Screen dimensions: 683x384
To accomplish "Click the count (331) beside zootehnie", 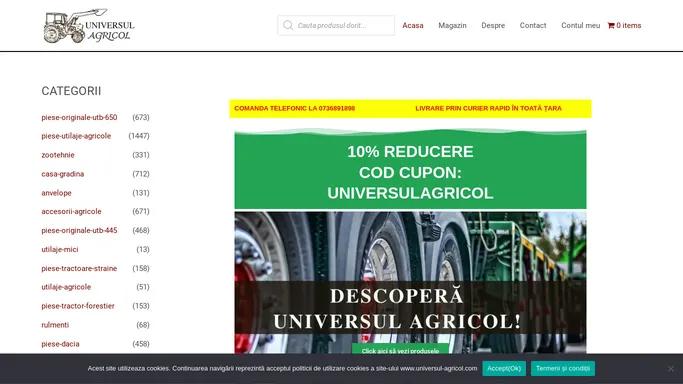I will click(141, 155).
